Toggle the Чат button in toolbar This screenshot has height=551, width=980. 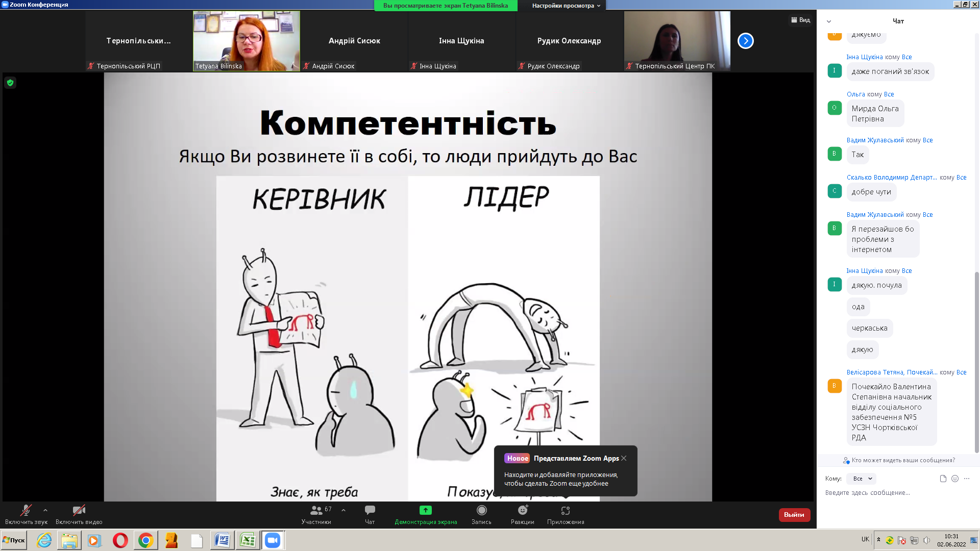370,514
